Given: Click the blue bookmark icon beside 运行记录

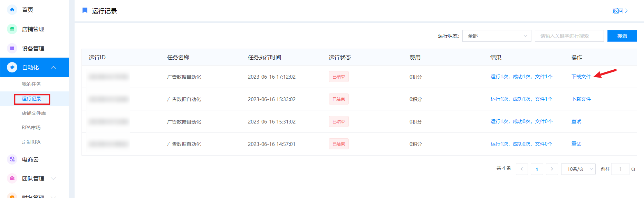Looking at the screenshot, I should coord(85,11).
